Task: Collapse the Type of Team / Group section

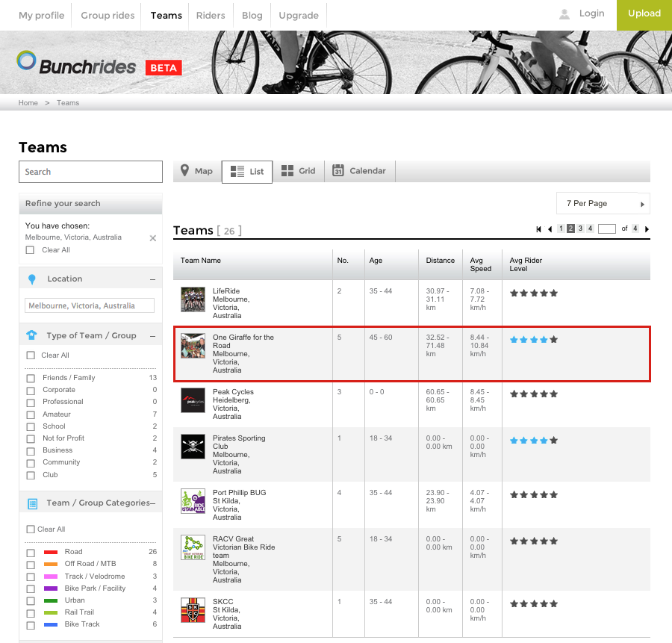Action: click(x=152, y=336)
